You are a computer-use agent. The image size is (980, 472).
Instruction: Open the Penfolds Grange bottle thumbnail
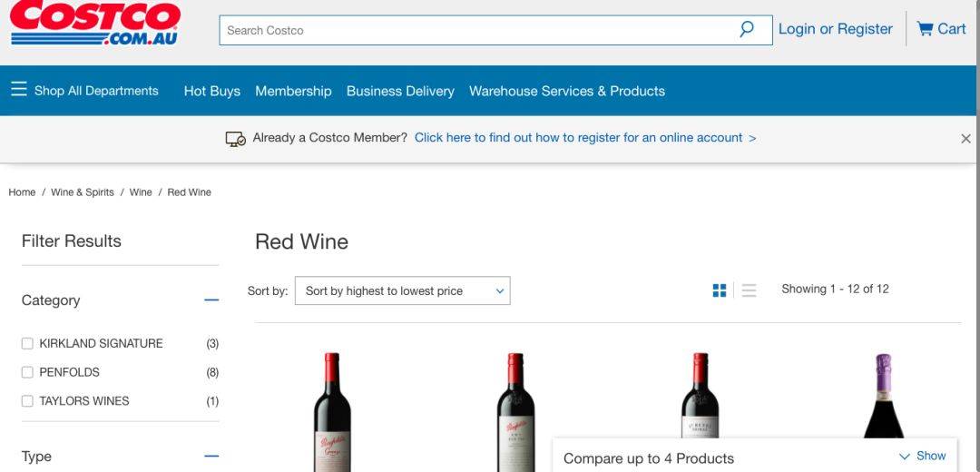[332, 411]
